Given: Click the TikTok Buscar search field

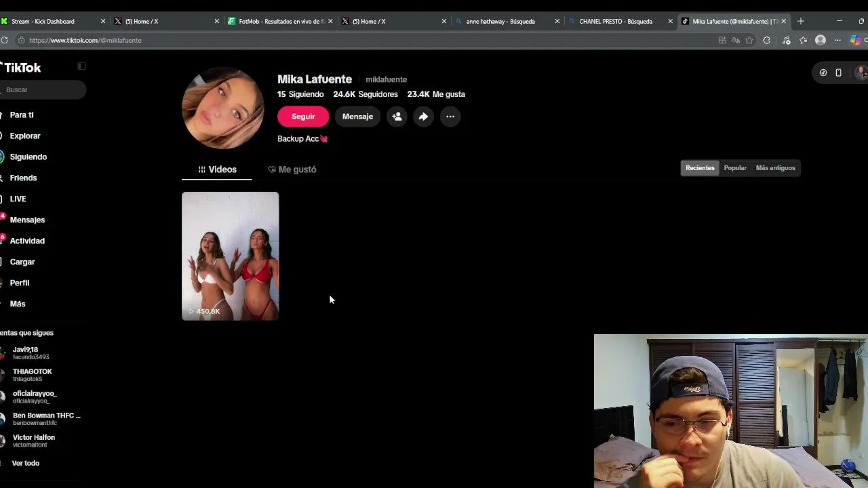Looking at the screenshot, I should tap(42, 90).
